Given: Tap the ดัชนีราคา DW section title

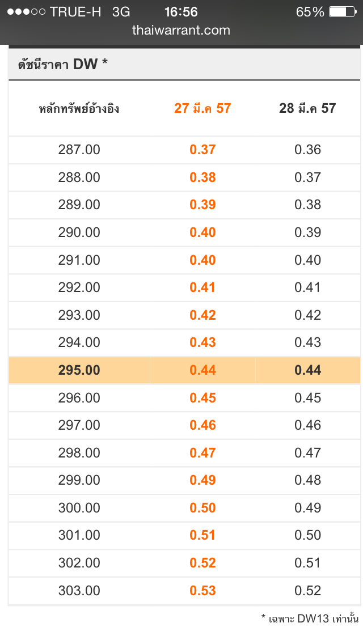Looking at the screenshot, I should 58,65.
